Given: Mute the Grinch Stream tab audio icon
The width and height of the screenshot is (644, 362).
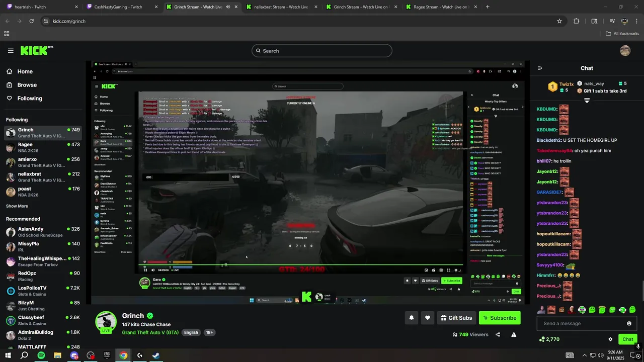Looking at the screenshot, I should coord(228,7).
